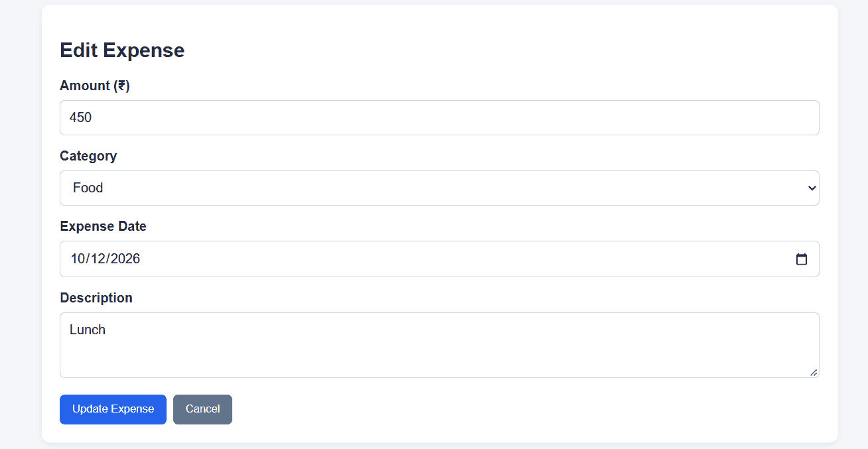Screen dimensions: 868x449
Task: Click the 450 value in Amount
Action: click(x=80, y=118)
